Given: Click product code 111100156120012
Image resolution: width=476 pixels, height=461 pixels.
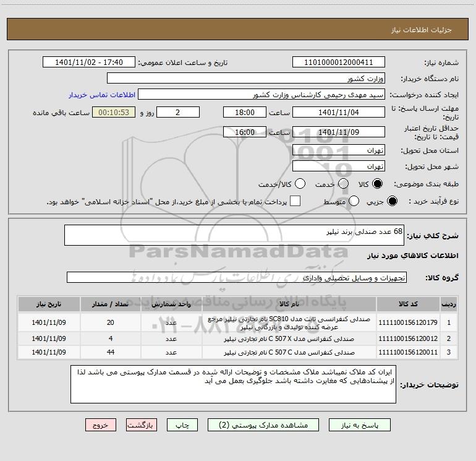Looking at the screenshot, I should coord(408,338).
